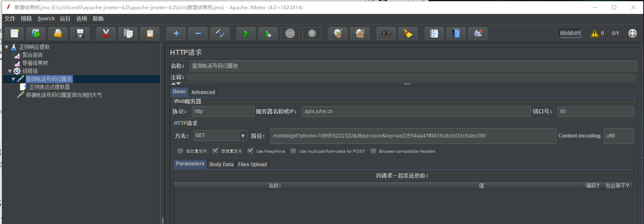Select the Parameters tab
The image size is (644, 224).
[190, 164]
